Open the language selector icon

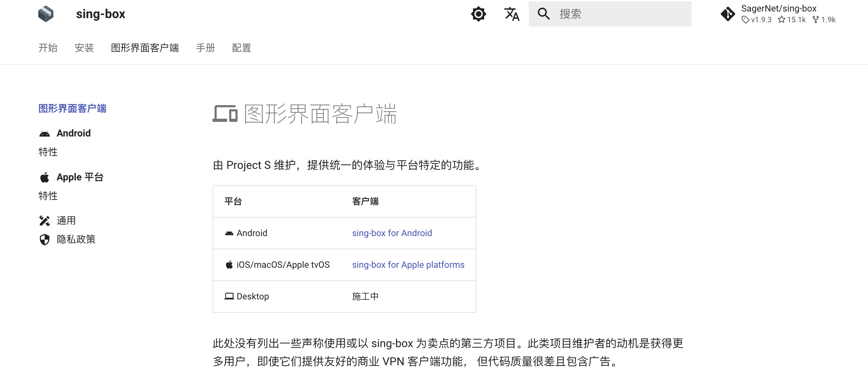(x=512, y=14)
